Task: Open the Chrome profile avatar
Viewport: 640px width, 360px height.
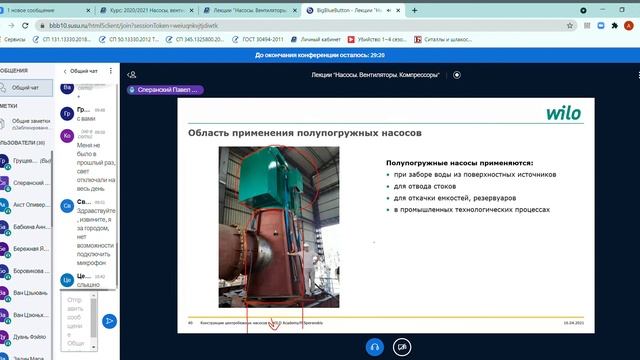Action: pyautogui.click(x=629, y=26)
